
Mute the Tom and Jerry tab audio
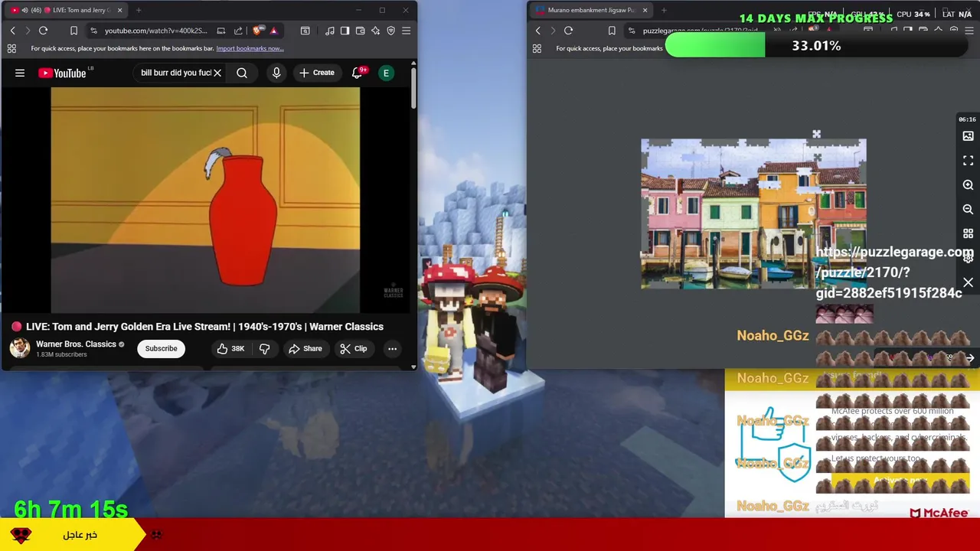[24, 10]
